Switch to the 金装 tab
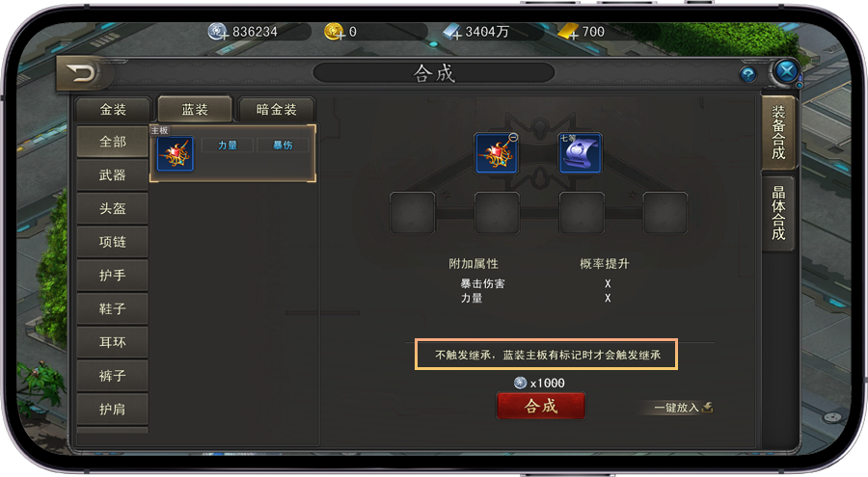Screen dimensions: 868x477 pyautogui.click(x=113, y=110)
